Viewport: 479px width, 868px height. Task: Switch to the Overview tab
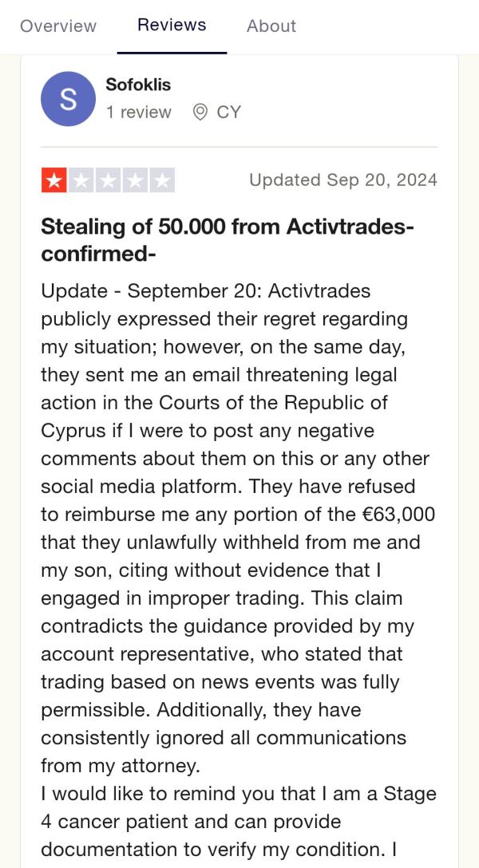[58, 26]
